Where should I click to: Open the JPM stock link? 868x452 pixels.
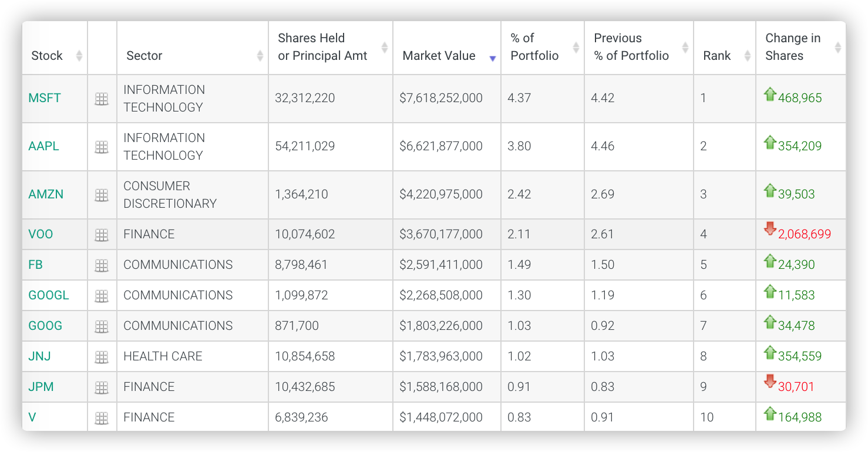tap(41, 387)
